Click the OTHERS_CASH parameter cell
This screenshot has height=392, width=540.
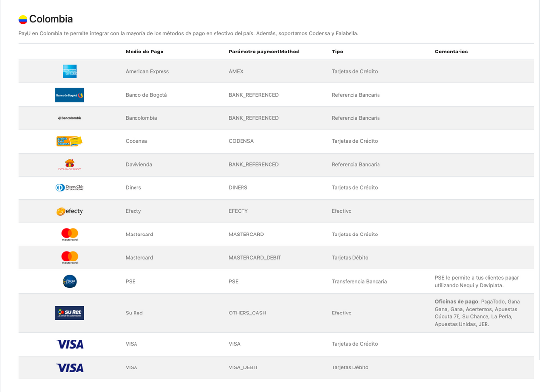pos(247,313)
